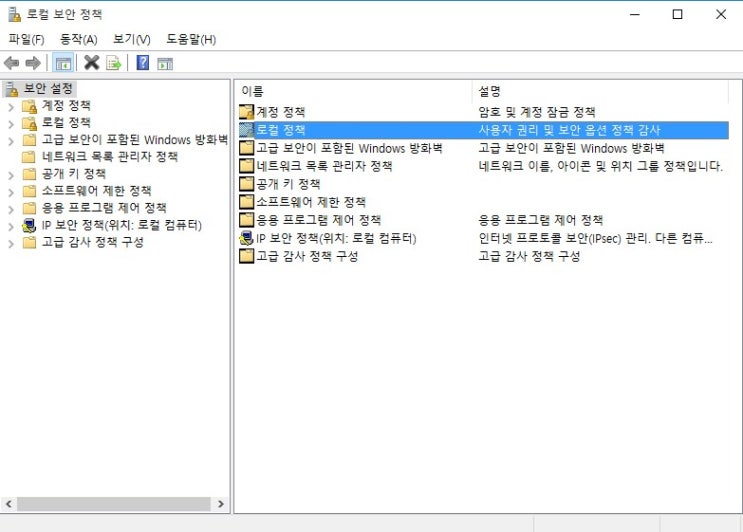Image resolution: width=743 pixels, height=532 pixels.
Task: Expand the 고급 감사 정책 구성 tree node
Action: pos(11,244)
